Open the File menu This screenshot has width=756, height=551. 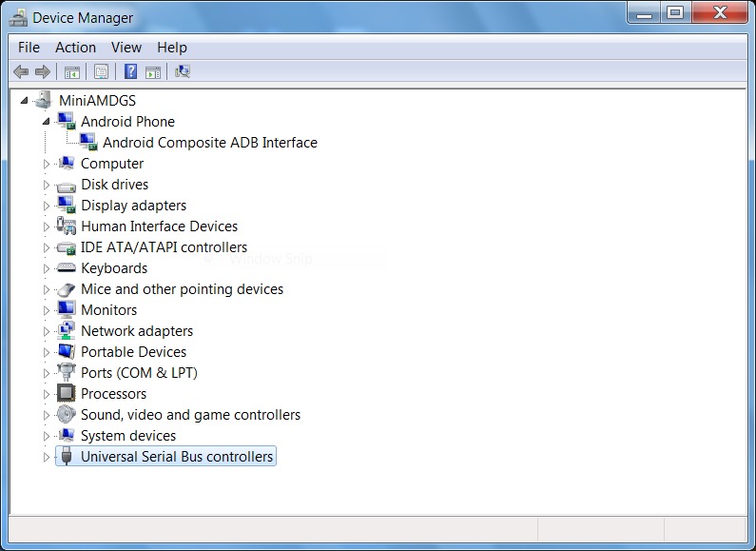[29, 48]
